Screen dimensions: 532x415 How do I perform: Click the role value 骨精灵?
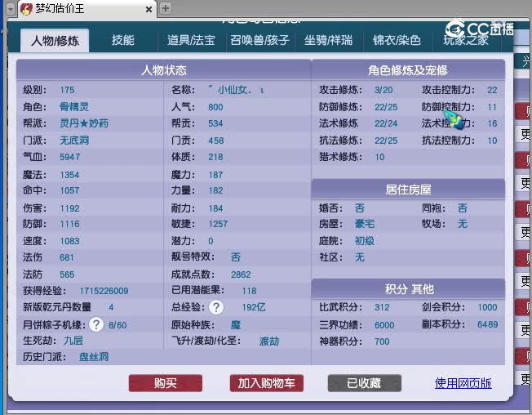[74, 107]
